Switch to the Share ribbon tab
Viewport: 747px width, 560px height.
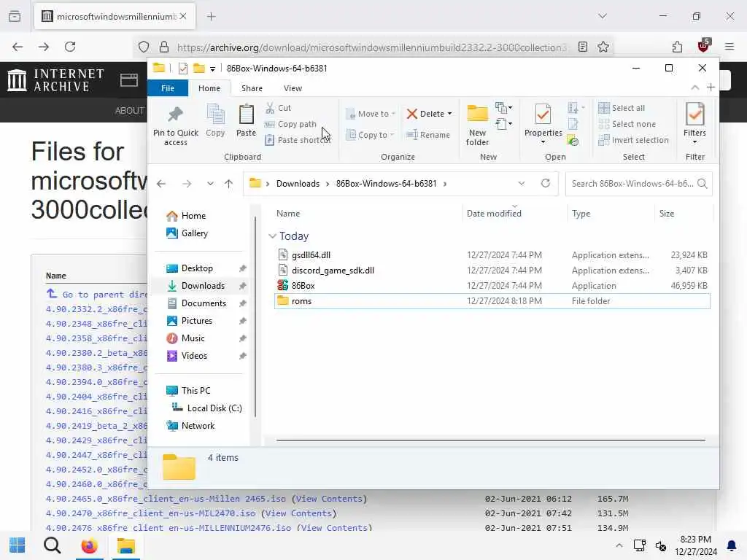252,88
